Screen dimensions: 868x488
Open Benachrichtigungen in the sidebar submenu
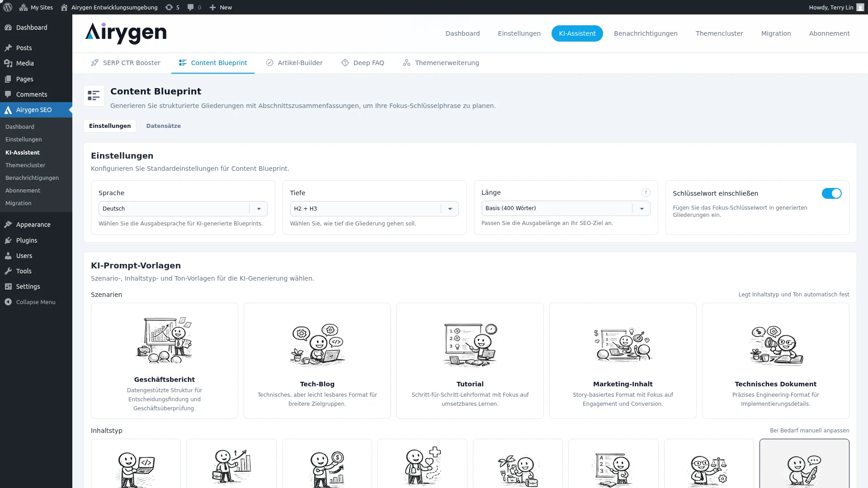click(x=32, y=178)
